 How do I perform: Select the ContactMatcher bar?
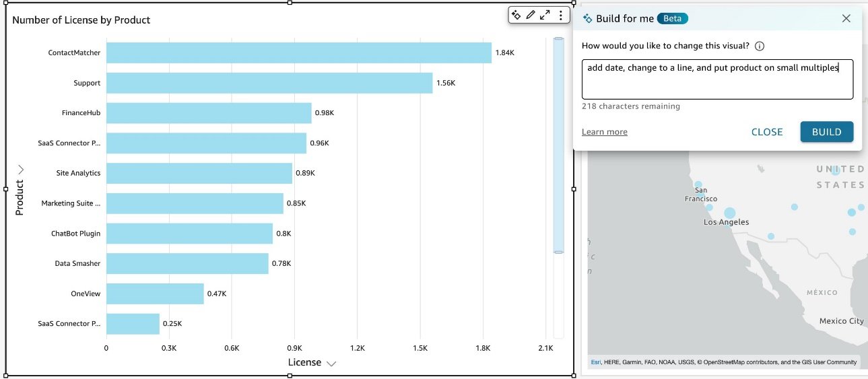coord(299,53)
